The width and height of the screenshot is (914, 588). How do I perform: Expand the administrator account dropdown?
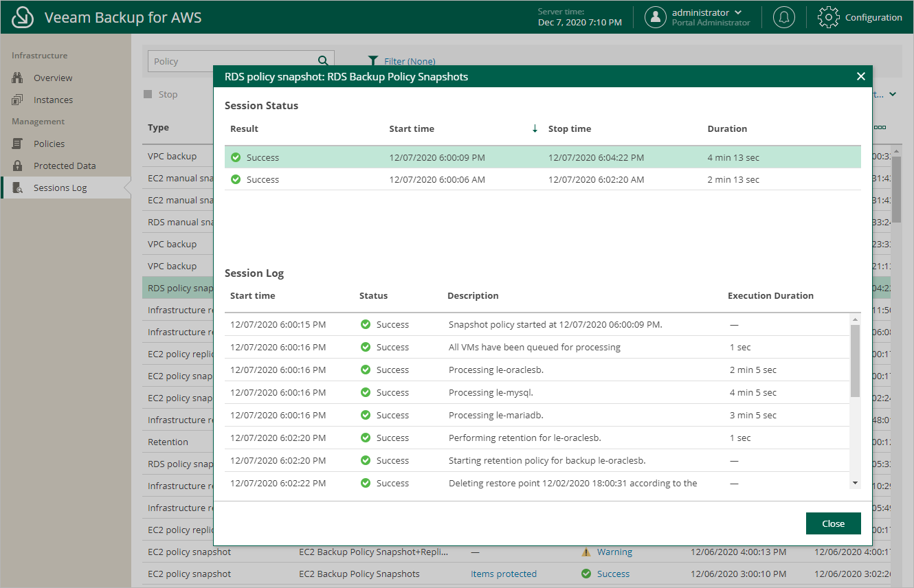click(x=738, y=12)
